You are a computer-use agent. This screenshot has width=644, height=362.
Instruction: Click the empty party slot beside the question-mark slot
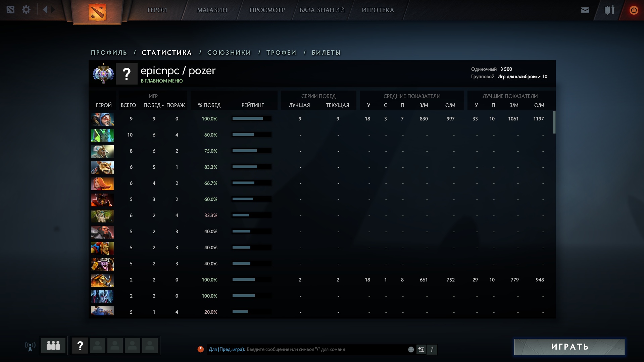point(98,346)
